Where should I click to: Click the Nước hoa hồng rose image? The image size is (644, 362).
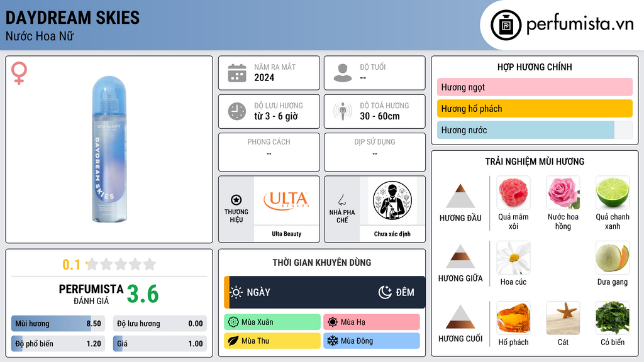pos(563,192)
